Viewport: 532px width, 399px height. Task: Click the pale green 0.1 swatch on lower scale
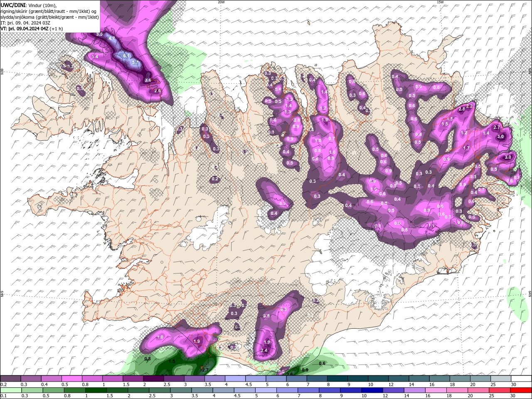(x=10, y=390)
